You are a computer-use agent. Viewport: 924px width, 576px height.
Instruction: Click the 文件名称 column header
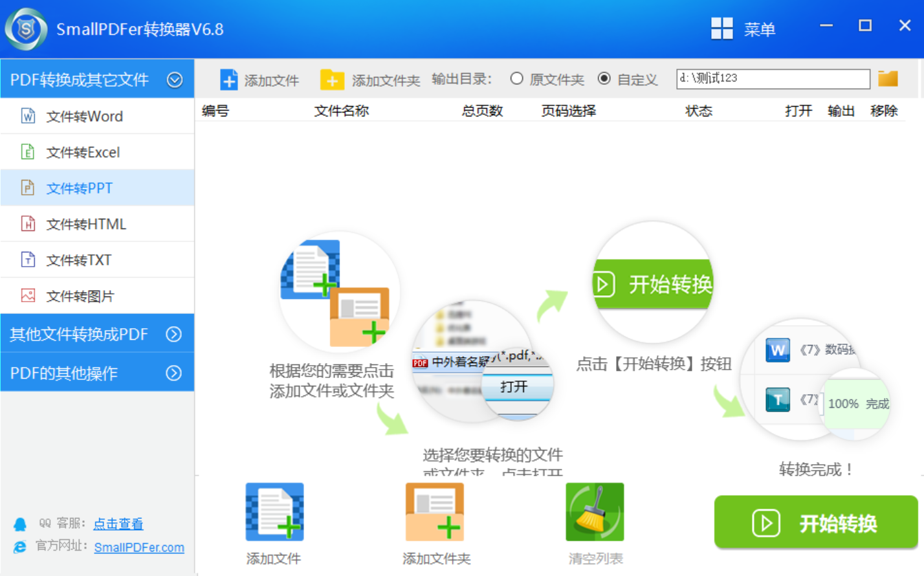click(x=342, y=111)
